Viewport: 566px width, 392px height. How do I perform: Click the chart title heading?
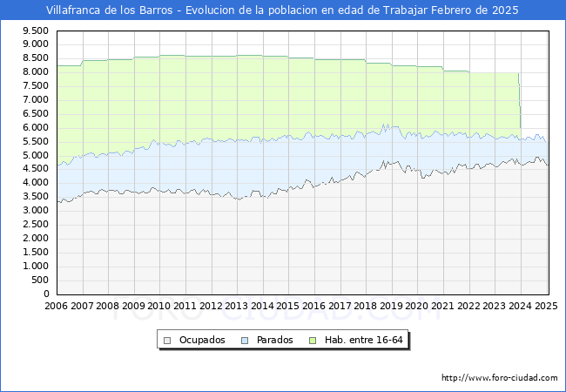point(282,10)
